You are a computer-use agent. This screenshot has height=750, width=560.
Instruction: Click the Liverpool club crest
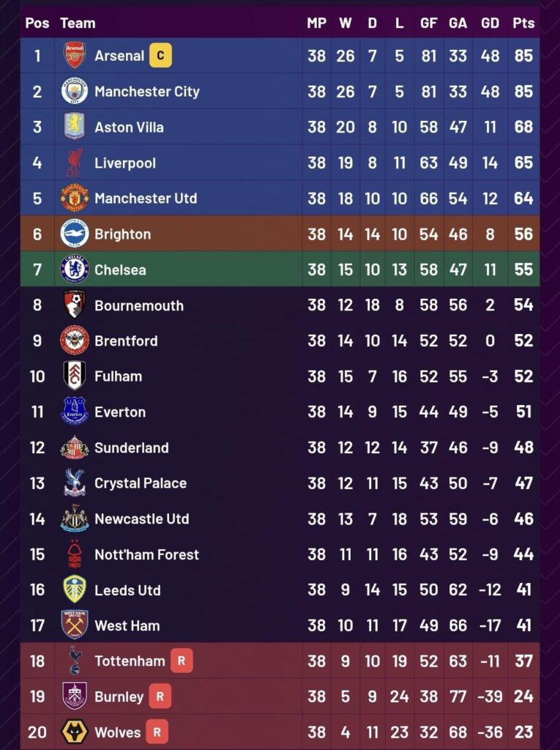pyautogui.click(x=73, y=163)
